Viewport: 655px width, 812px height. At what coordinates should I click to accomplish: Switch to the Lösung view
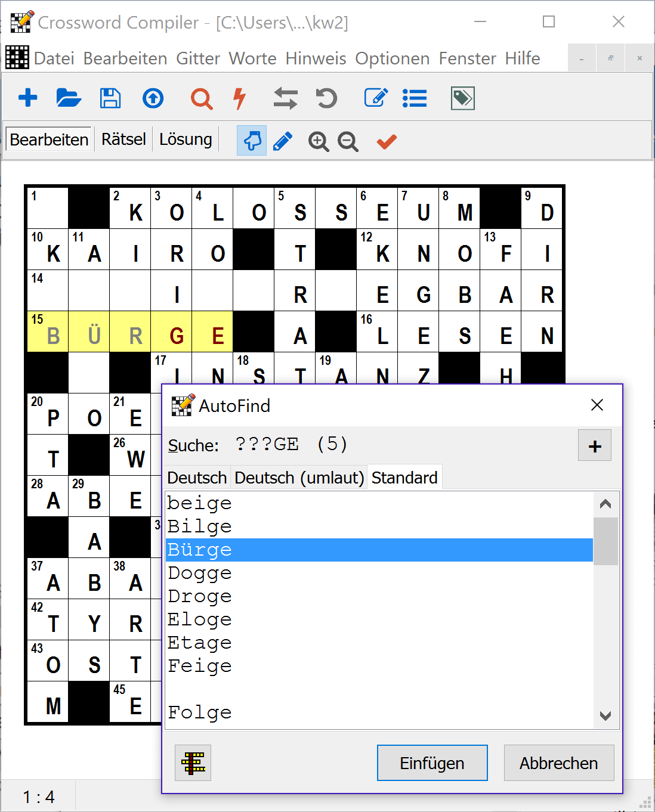(185, 139)
